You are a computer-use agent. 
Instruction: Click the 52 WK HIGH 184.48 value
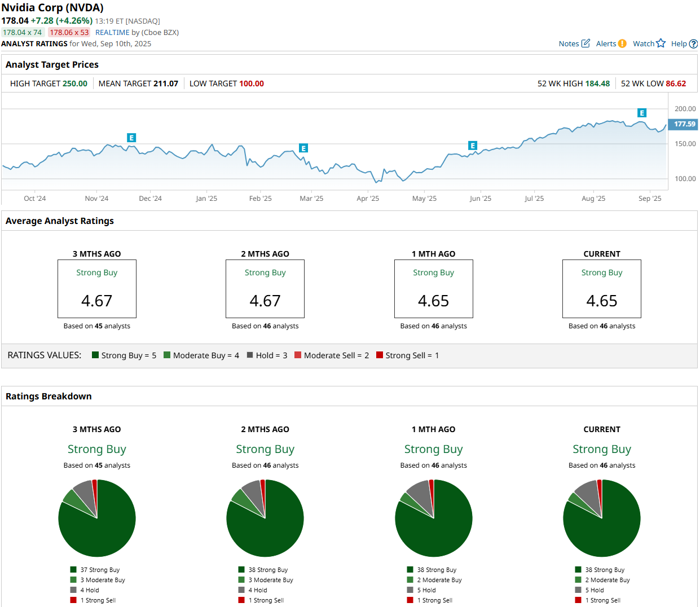597,83
